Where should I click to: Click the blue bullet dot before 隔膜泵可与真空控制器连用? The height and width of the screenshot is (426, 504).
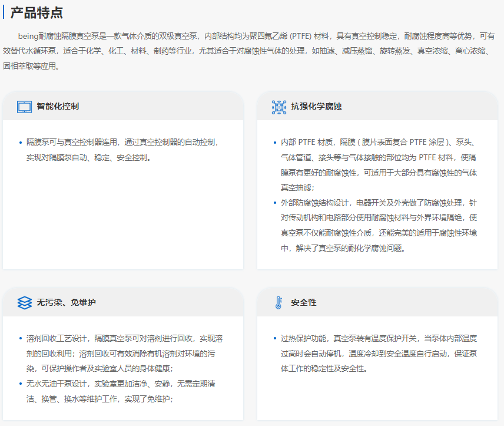click(21, 143)
